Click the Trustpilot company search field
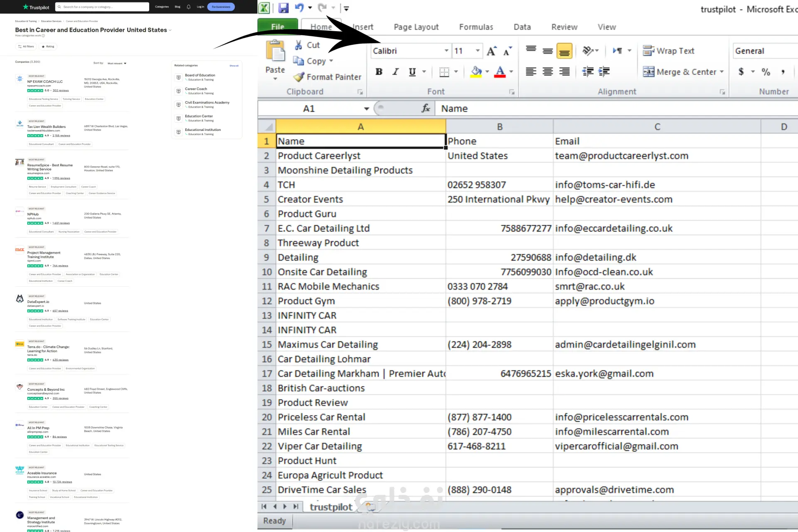Viewport: 798px width, 532px height. point(102,7)
